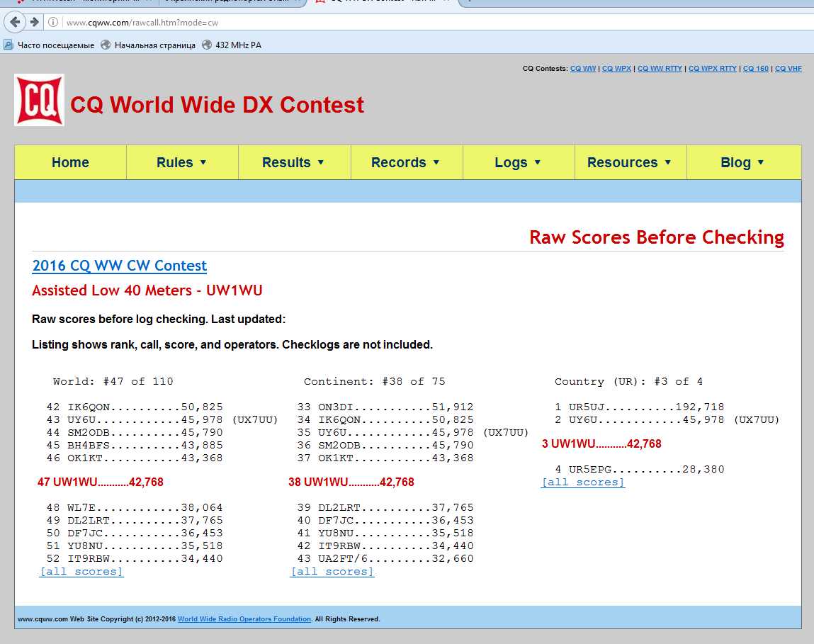Click the CQ World Wide DX Contest title
814x644 pixels.
pyautogui.click(x=217, y=104)
